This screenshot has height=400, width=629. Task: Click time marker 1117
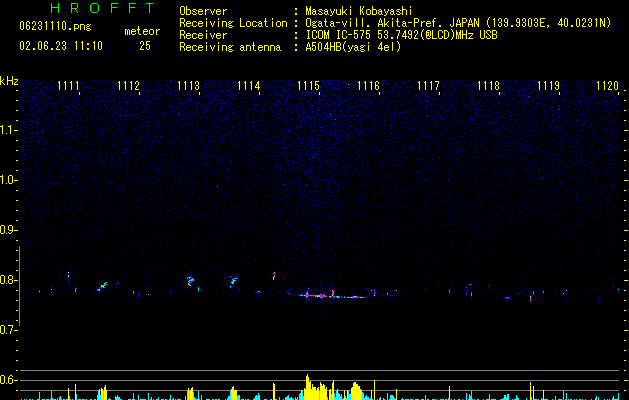(x=428, y=86)
